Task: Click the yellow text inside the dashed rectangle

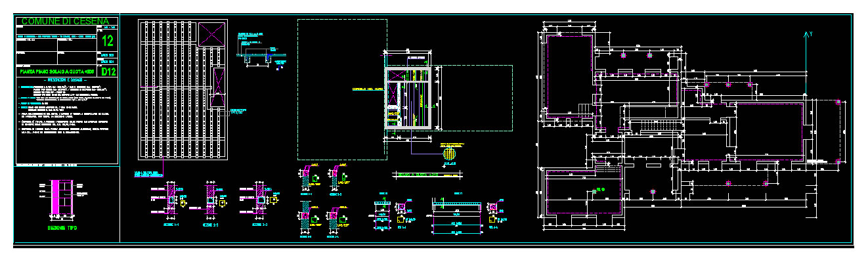Action: [x=367, y=89]
